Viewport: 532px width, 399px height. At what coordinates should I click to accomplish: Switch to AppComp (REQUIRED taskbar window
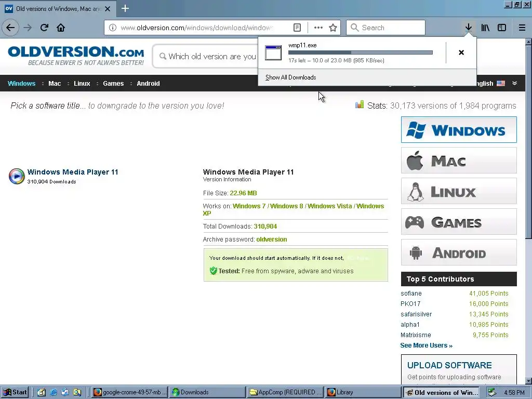pyautogui.click(x=285, y=392)
